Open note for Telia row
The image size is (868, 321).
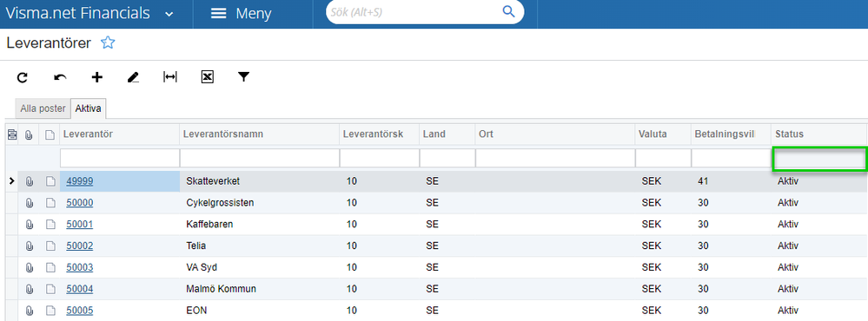50,246
